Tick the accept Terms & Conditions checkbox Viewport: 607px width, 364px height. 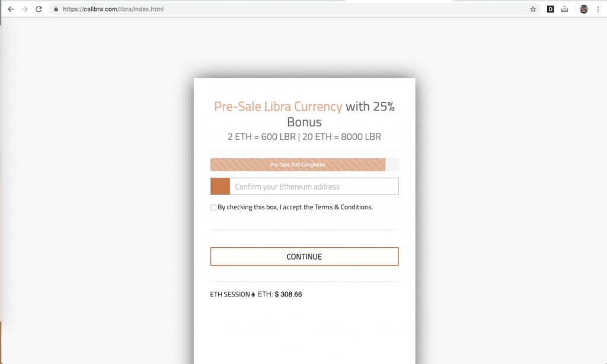213,207
